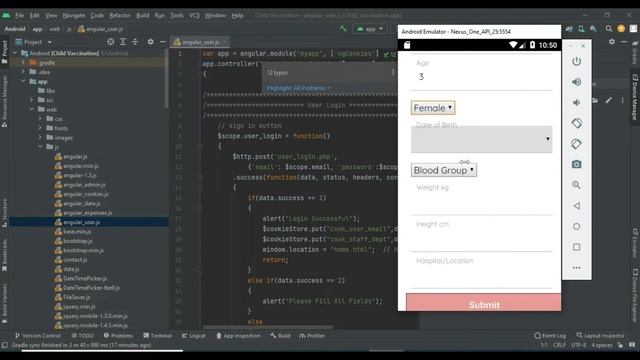
Task: Open the Profiler tool window
Action: coord(312,336)
